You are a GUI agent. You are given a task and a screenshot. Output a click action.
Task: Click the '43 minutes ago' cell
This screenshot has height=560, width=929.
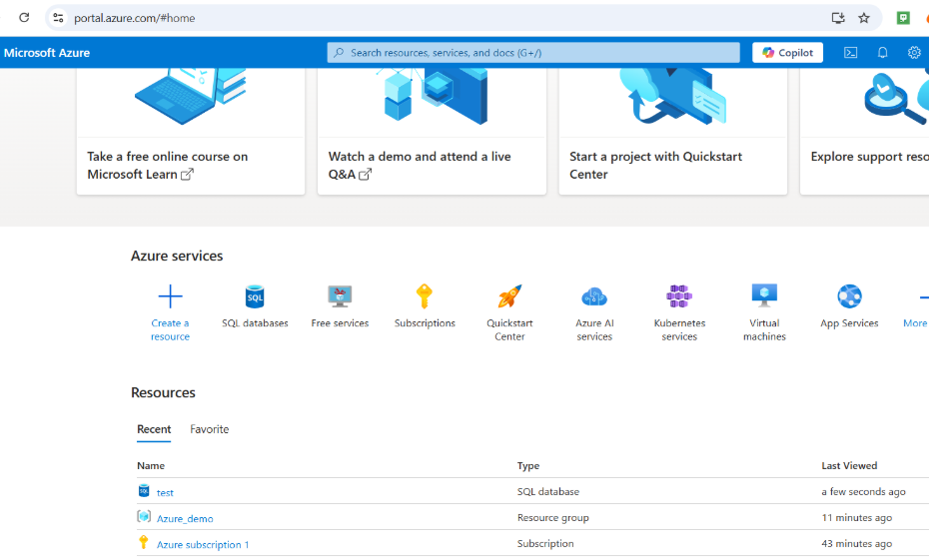pos(857,543)
